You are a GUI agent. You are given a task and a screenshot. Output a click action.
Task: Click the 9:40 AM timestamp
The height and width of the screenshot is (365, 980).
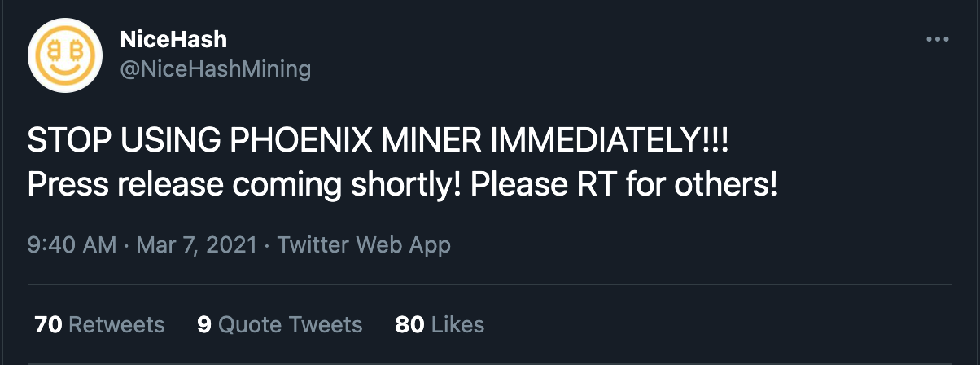point(72,244)
